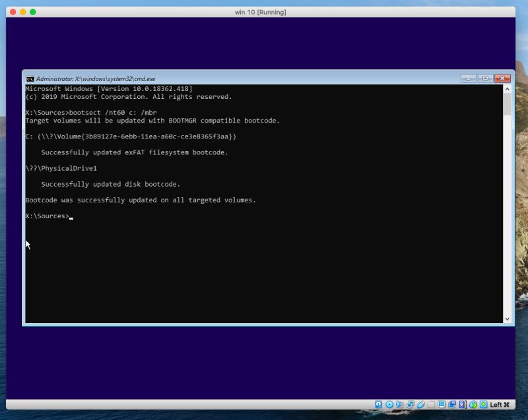Toggle the audio output status indicator
This screenshot has width=528, height=420.
(399, 404)
